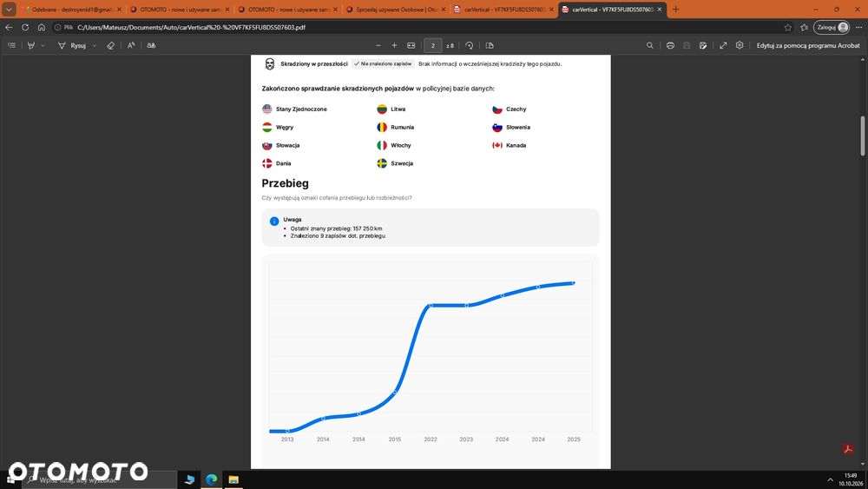The height and width of the screenshot is (489, 868).
Task: Click the Uwaga blue info icon
Action: coord(274,221)
